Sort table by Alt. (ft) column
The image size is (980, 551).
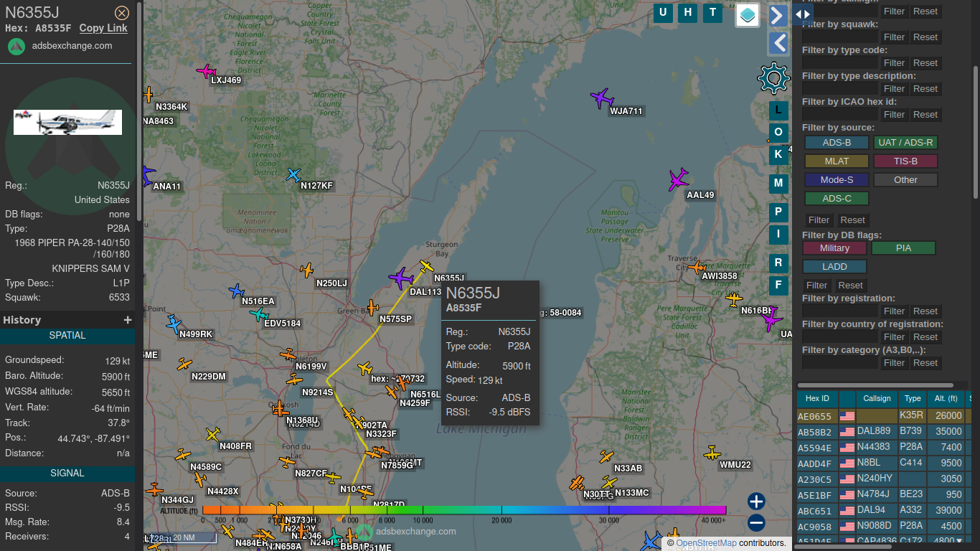coord(946,398)
